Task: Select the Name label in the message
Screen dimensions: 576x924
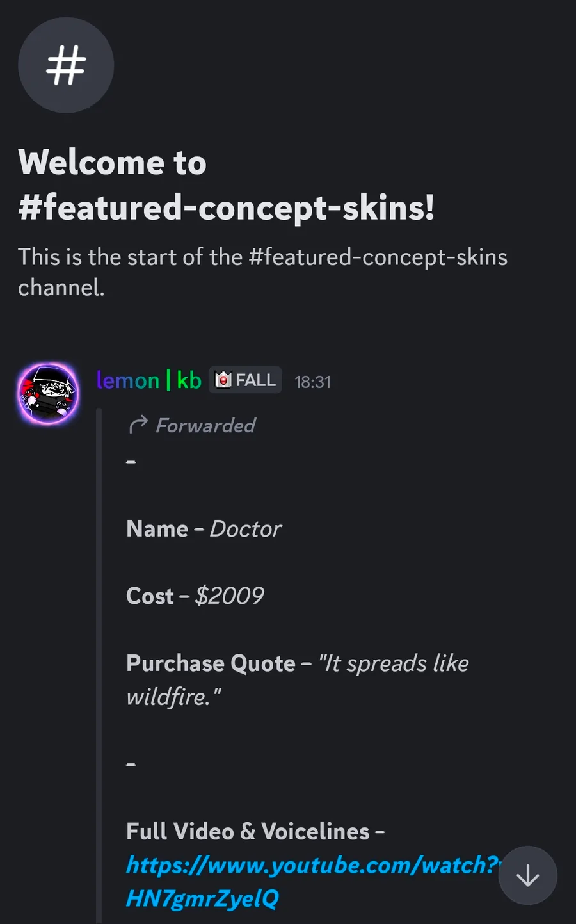Action: (157, 529)
